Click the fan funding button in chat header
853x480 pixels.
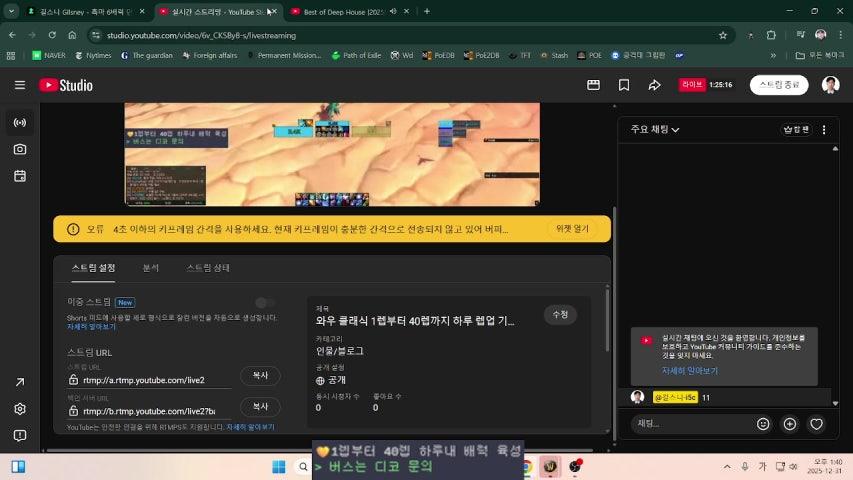click(796, 130)
